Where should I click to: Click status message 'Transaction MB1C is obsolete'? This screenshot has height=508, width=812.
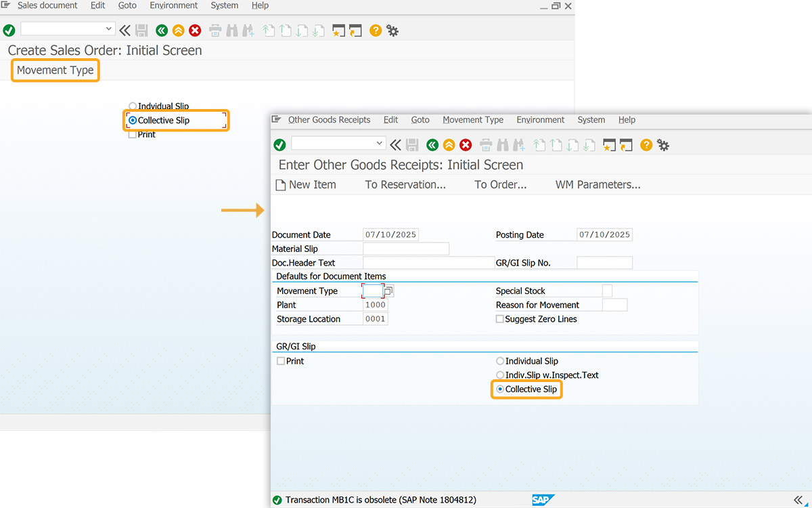tap(380, 501)
